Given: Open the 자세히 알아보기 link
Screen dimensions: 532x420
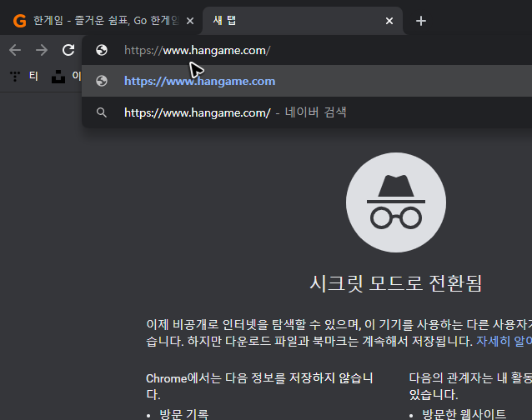Looking at the screenshot, I should [504, 341].
